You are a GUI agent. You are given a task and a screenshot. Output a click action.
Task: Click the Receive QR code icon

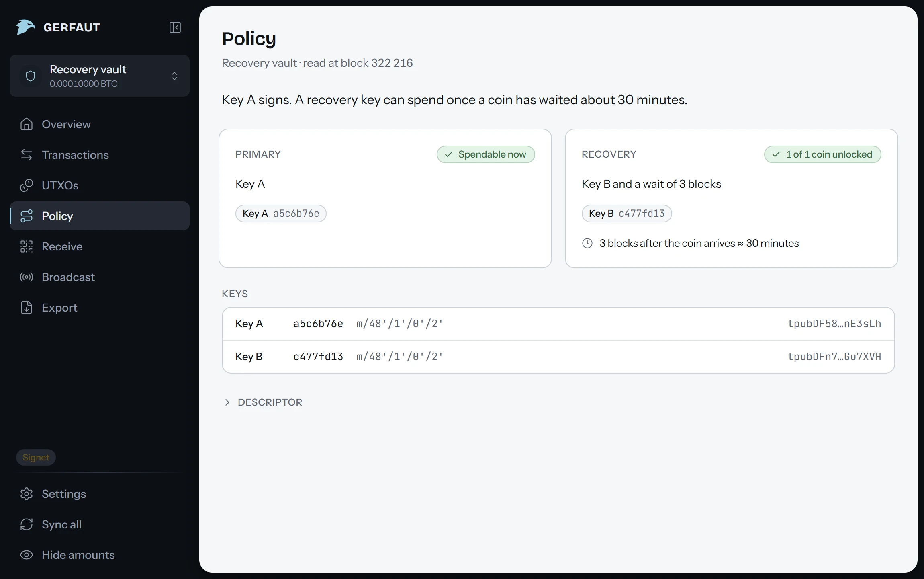27,246
